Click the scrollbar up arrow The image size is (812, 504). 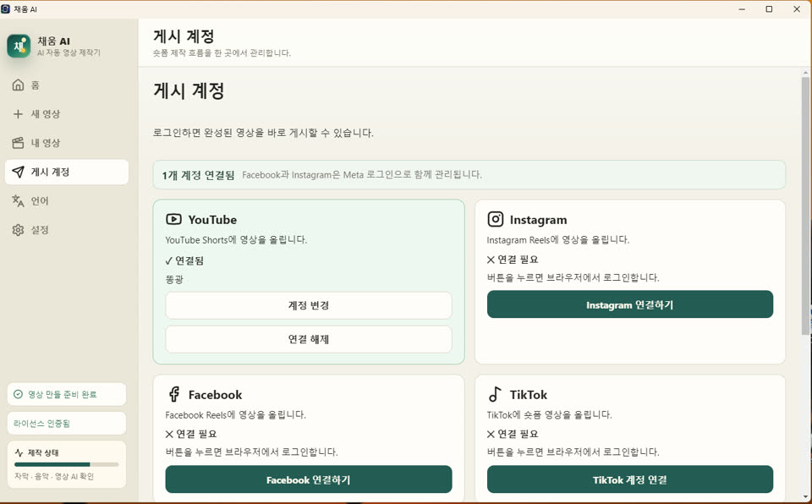pos(805,73)
